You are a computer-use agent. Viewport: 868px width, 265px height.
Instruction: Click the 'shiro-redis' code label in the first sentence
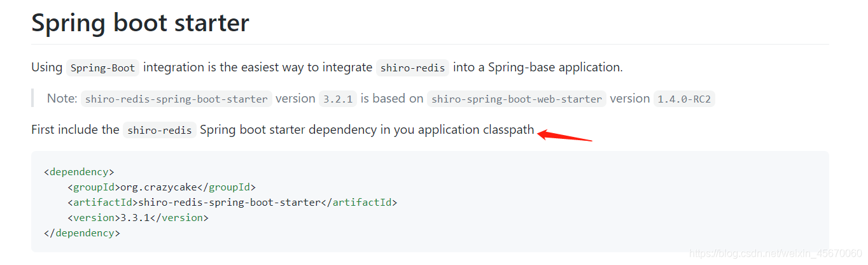tap(413, 68)
